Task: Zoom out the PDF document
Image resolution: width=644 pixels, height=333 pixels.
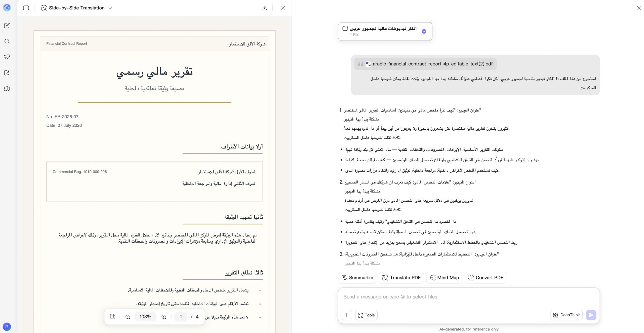Action: (x=128, y=317)
